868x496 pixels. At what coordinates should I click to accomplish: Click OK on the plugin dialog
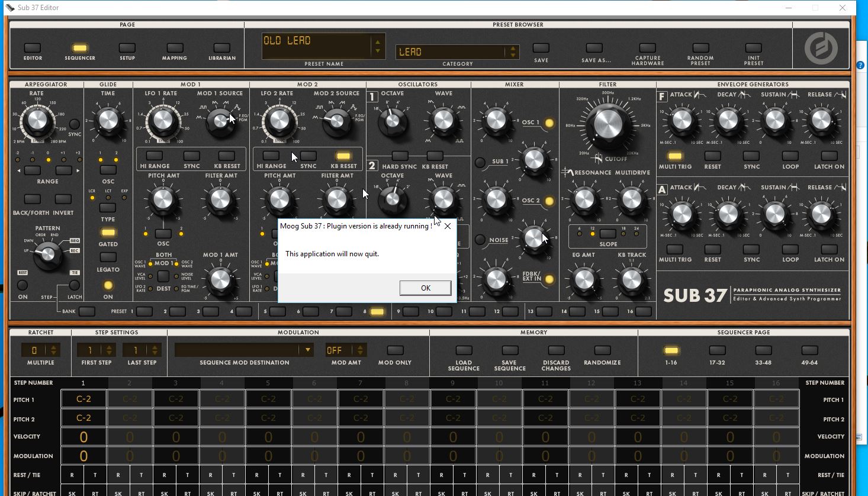425,288
